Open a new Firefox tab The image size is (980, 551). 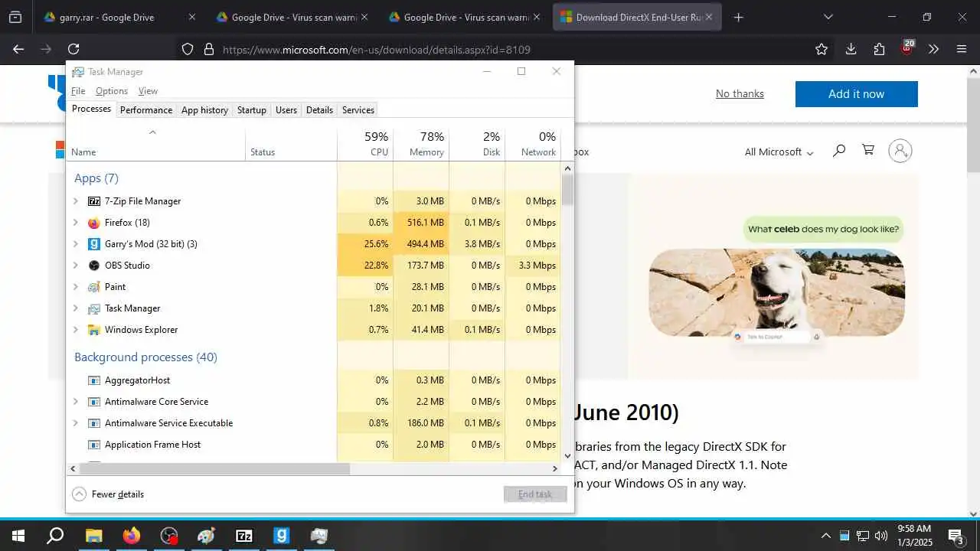pos(738,17)
